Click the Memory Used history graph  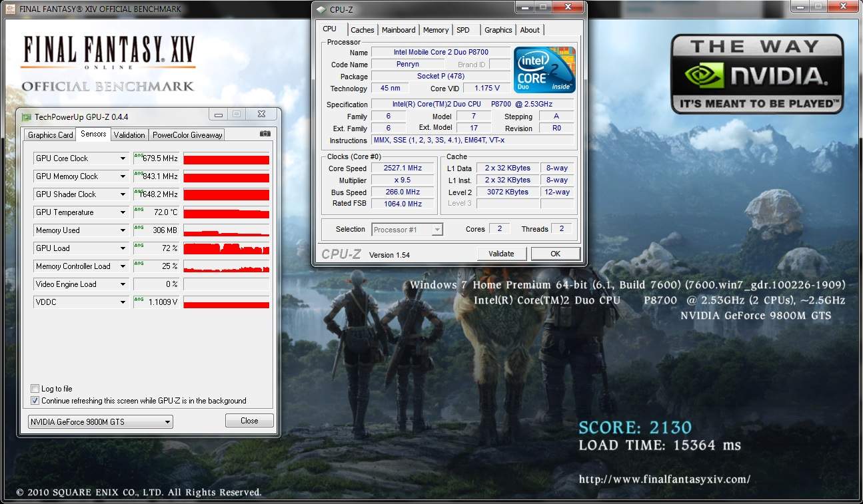pyautogui.click(x=227, y=230)
